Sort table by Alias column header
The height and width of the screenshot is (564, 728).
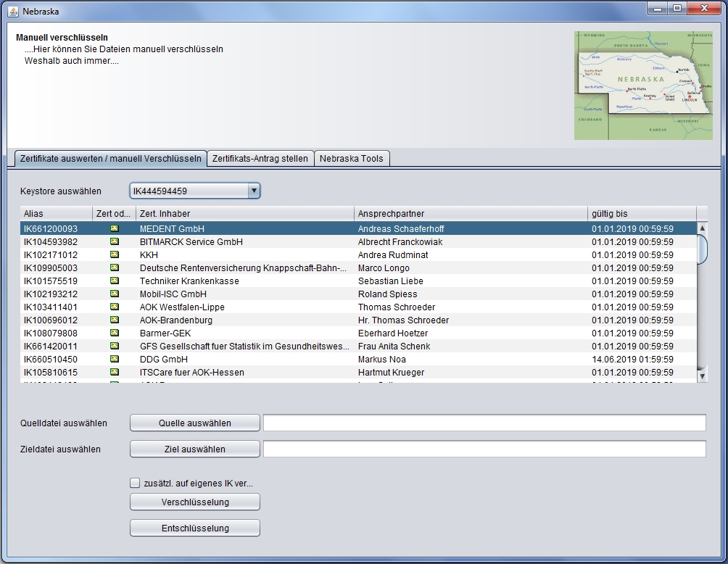[56, 214]
